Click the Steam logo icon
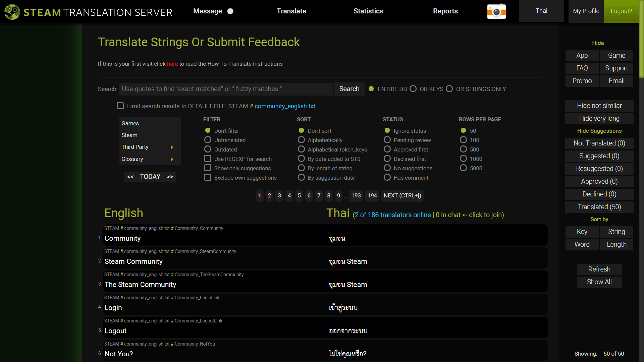Image resolution: width=644 pixels, height=362 pixels. [x=12, y=12]
